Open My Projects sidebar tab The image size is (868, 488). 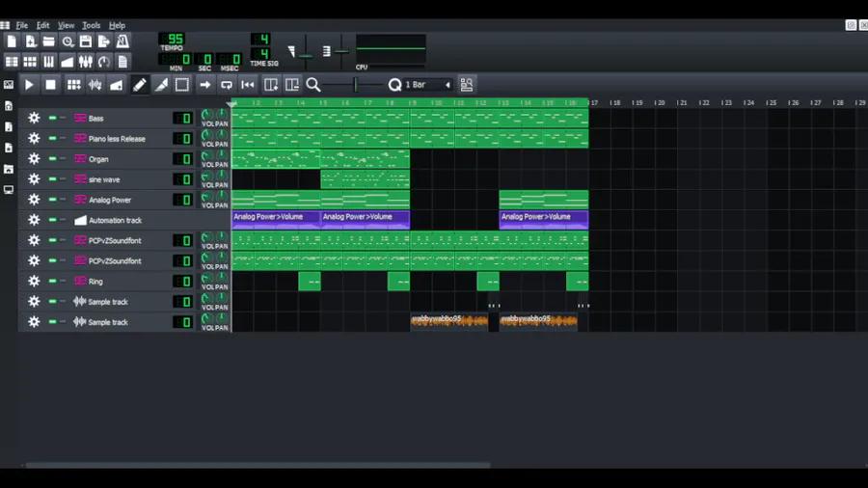click(x=9, y=106)
